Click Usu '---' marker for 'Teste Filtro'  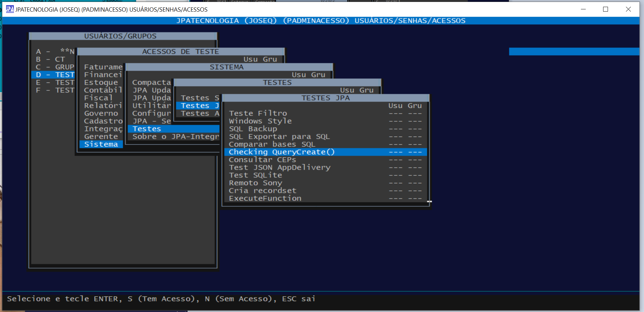coord(396,113)
